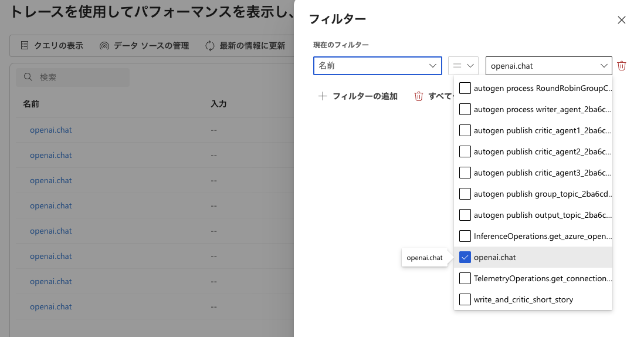The image size is (644, 337).
Task: Click the red trash icon beside openai.chat filter
Action: click(622, 66)
